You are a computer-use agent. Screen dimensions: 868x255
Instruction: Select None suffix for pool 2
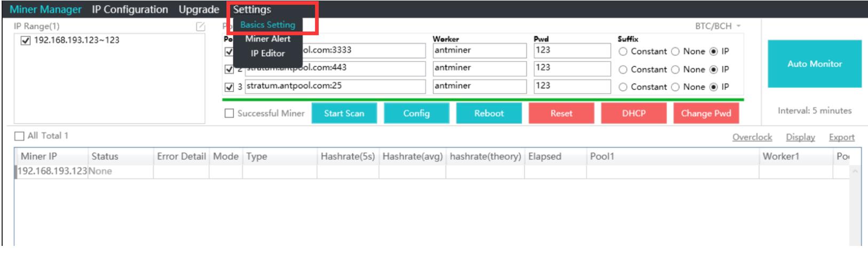[x=675, y=69]
